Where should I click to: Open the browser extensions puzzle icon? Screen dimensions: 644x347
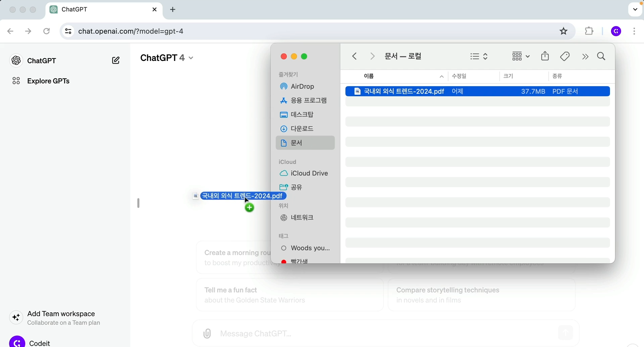[x=589, y=31]
